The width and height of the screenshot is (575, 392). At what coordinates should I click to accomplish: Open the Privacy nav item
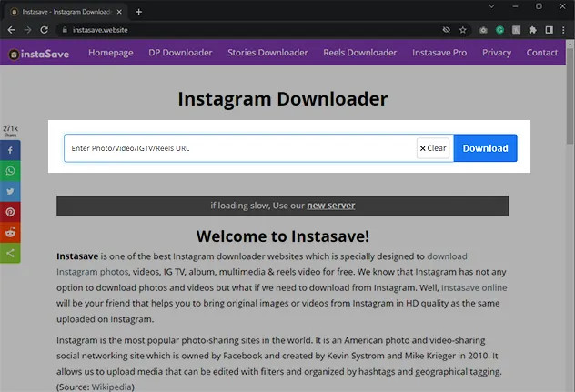(497, 53)
